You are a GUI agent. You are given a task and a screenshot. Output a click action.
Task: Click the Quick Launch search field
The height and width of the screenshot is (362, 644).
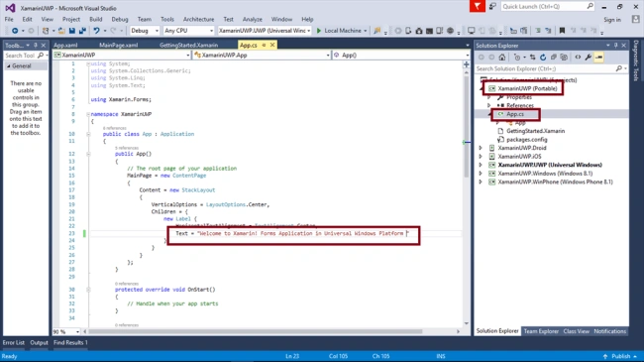coord(548,6)
